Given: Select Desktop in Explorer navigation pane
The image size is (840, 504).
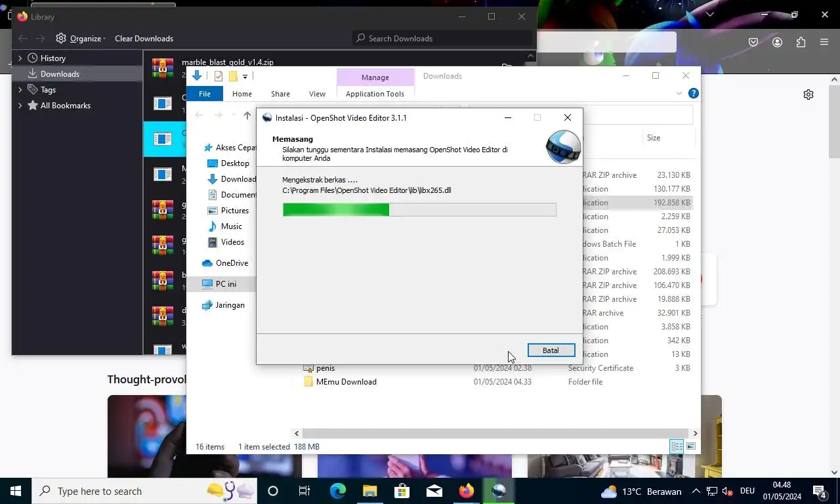Looking at the screenshot, I should click(235, 163).
